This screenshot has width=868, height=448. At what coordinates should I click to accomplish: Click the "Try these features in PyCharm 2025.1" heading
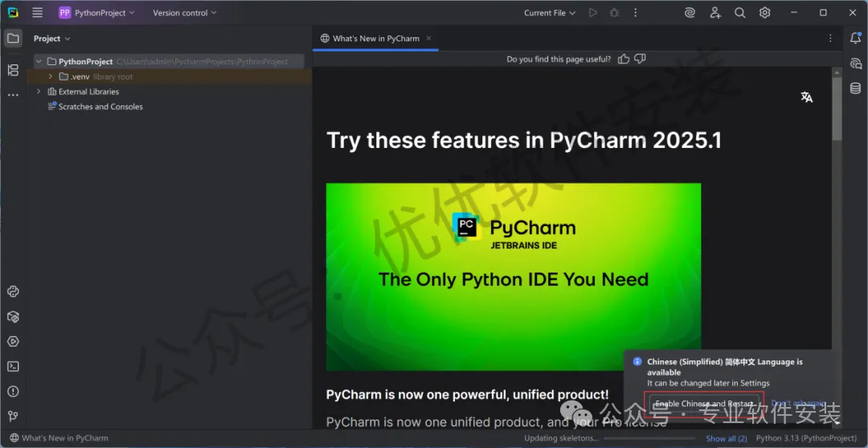[524, 141]
